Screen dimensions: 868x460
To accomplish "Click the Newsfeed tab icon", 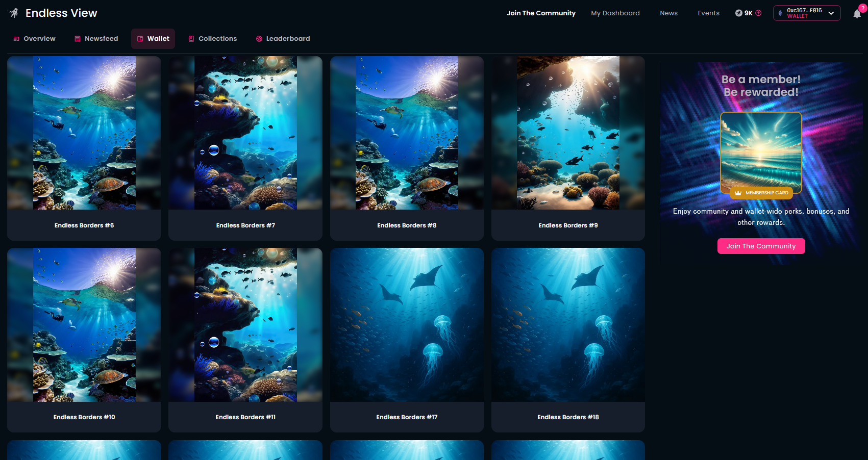I will tap(78, 39).
